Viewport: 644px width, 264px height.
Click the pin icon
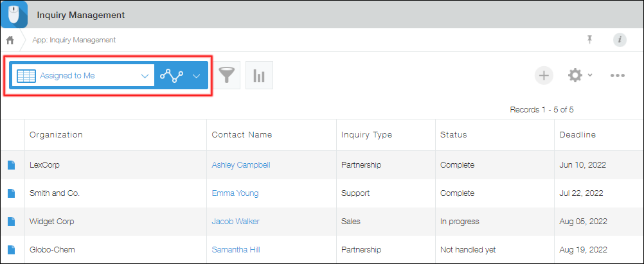pyautogui.click(x=589, y=40)
